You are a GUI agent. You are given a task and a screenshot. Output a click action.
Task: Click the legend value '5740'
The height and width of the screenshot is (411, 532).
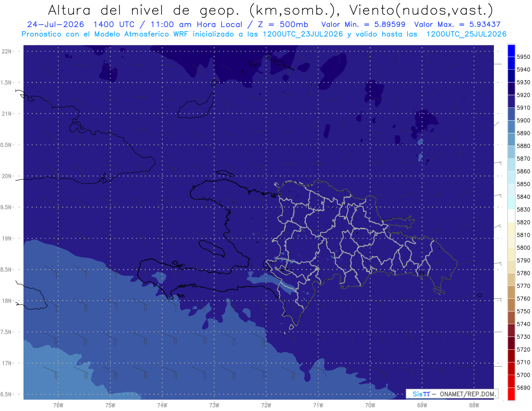pos(523,324)
